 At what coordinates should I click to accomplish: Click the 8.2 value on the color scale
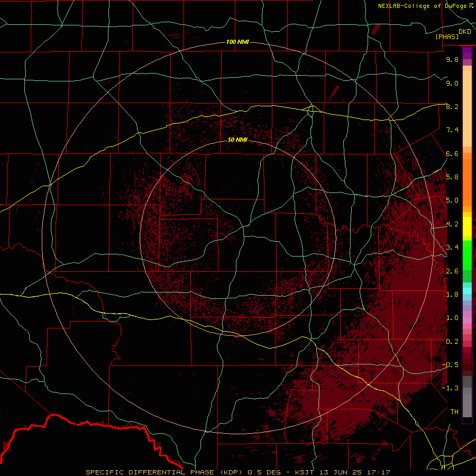pyautogui.click(x=452, y=106)
